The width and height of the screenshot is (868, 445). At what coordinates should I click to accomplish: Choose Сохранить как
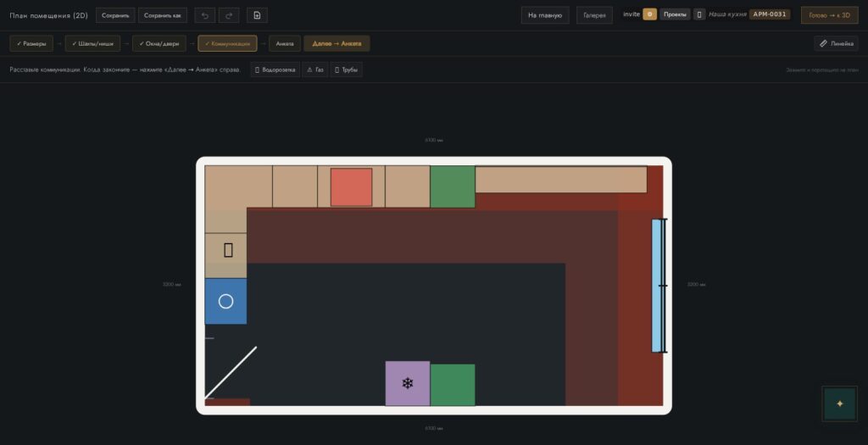pos(163,15)
